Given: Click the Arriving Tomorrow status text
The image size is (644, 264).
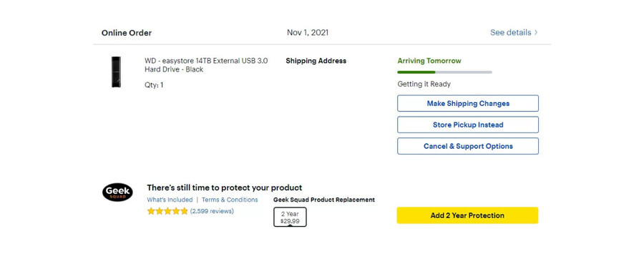Looking at the screenshot, I should coord(429,61).
